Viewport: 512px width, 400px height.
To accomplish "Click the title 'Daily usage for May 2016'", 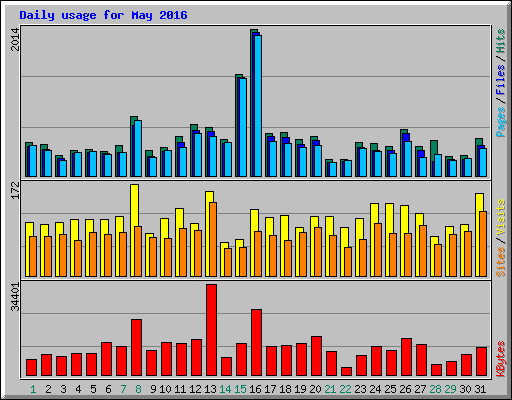I will [103, 15].
